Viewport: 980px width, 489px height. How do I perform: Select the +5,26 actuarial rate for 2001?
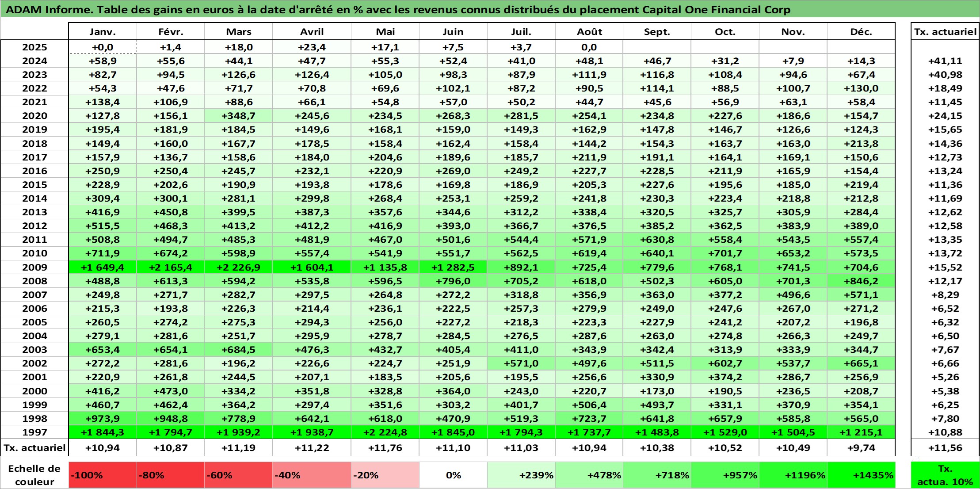tap(945, 377)
